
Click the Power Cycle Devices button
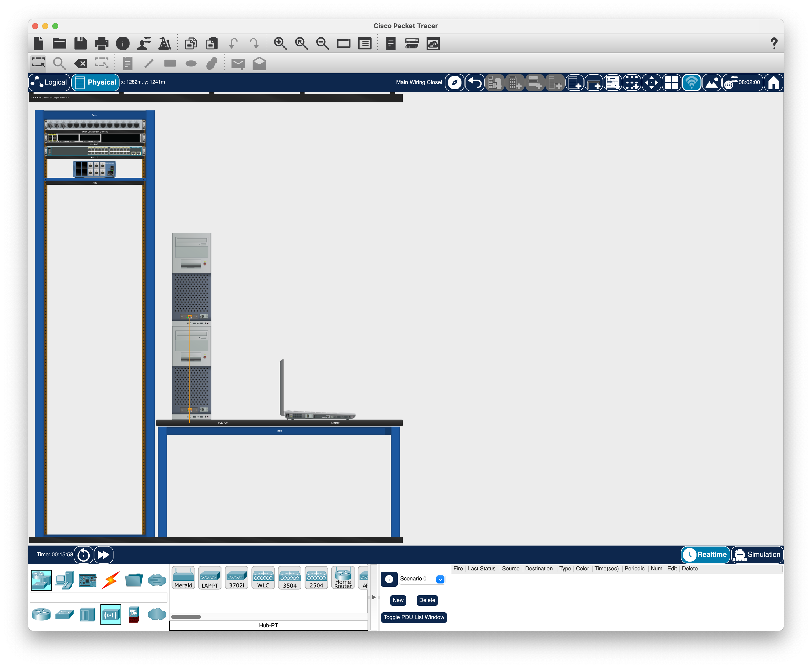pos(84,555)
